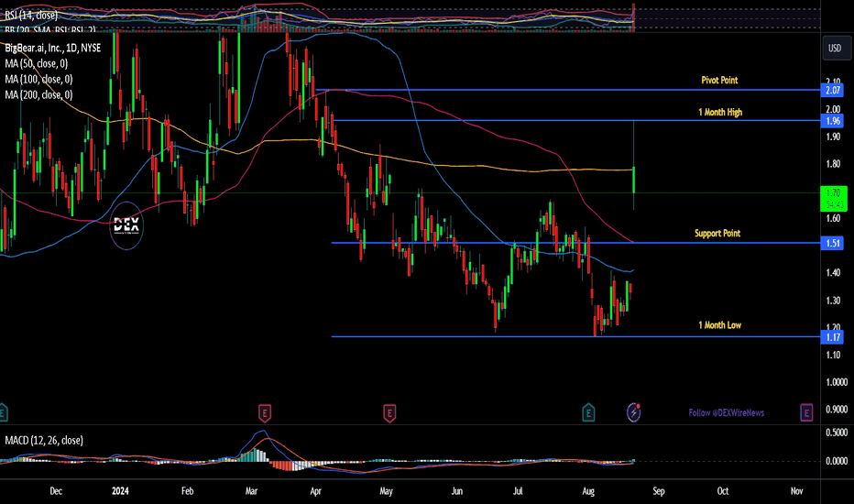Image resolution: width=854 pixels, height=504 pixels.
Task: Click 1.80 on the price scale
Action: 833,164
